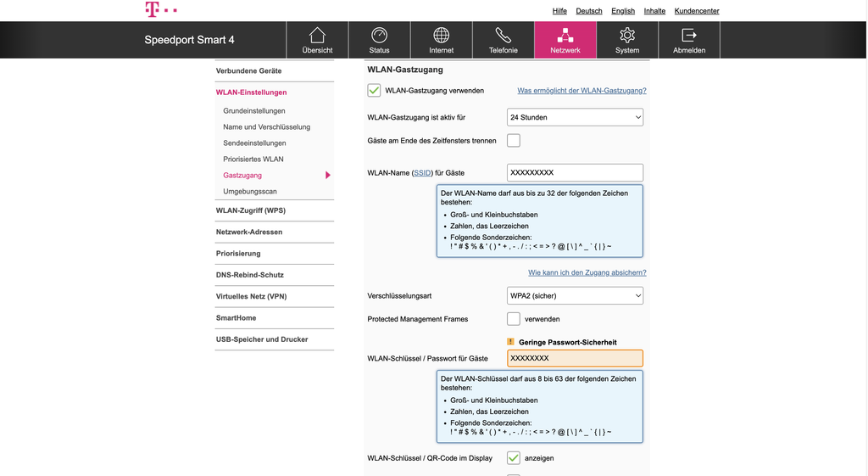Open Priorisiertes WLAN submenu item

click(x=253, y=159)
